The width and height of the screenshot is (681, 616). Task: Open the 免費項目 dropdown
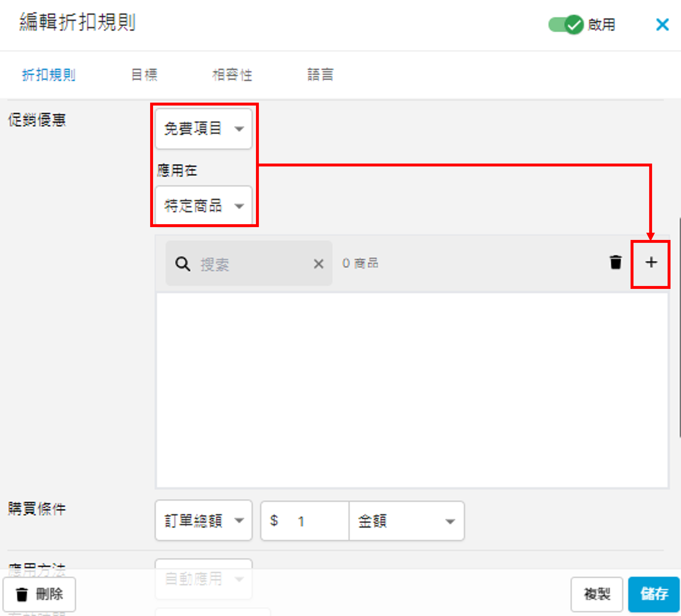pos(204,129)
